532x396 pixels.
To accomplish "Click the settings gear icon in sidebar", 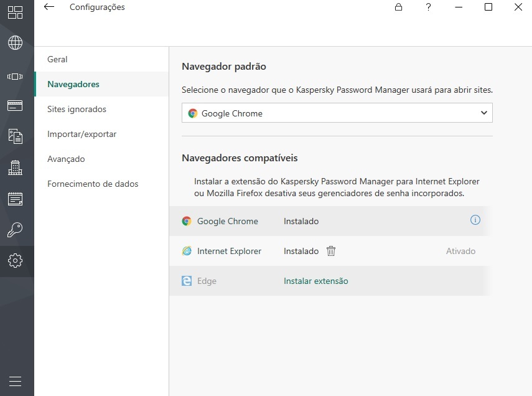I will (x=15, y=261).
